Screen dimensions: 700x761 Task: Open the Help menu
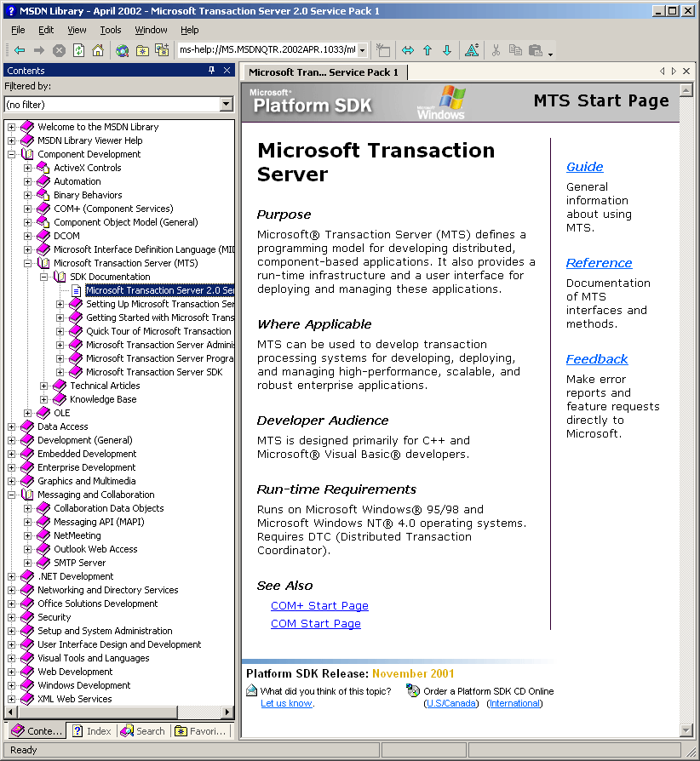[190, 30]
